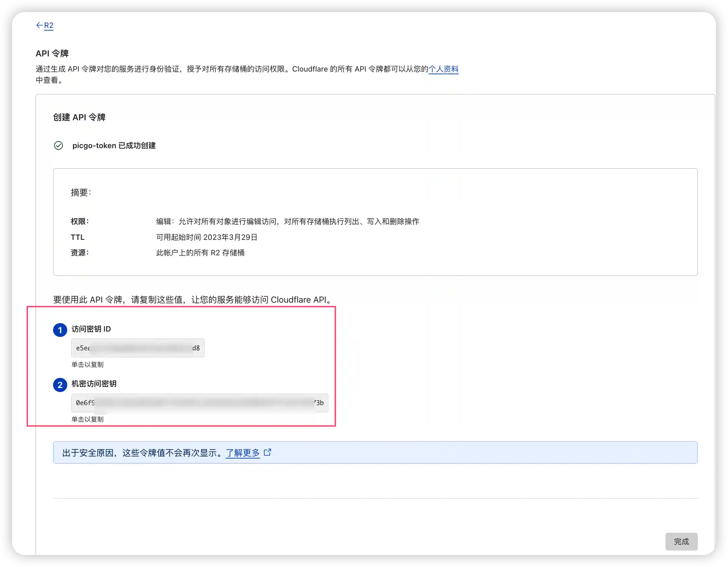Open the 了解更多 security link
The height and width of the screenshot is (567, 728).
tap(243, 453)
